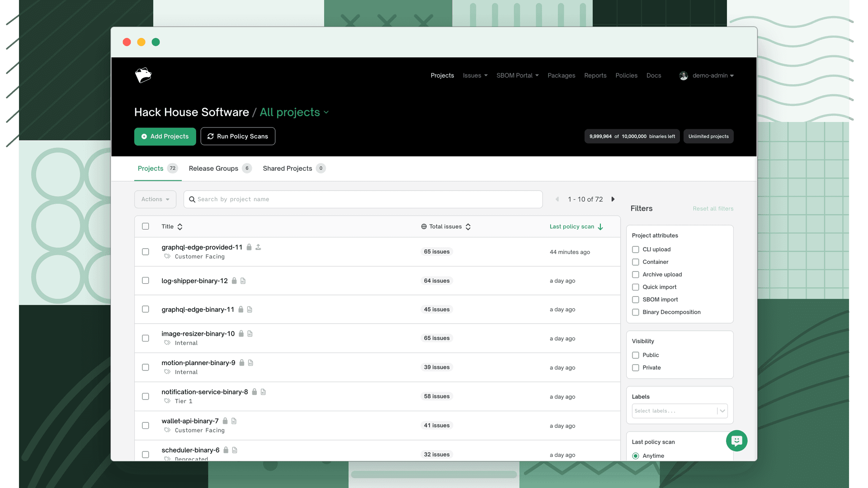The height and width of the screenshot is (488, 868).
Task: Select the graphql-edge-provided-11 row checkbox
Action: (146, 252)
